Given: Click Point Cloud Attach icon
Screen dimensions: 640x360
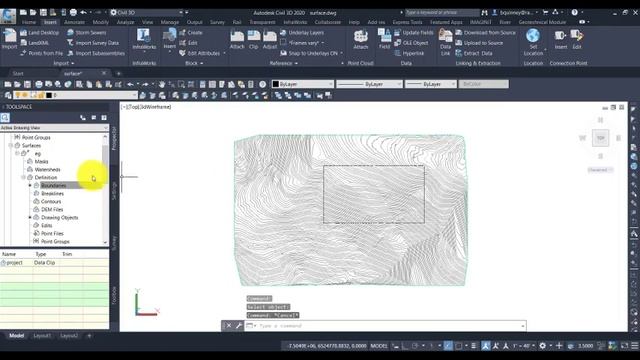Looking at the screenshot, I should (360, 40).
